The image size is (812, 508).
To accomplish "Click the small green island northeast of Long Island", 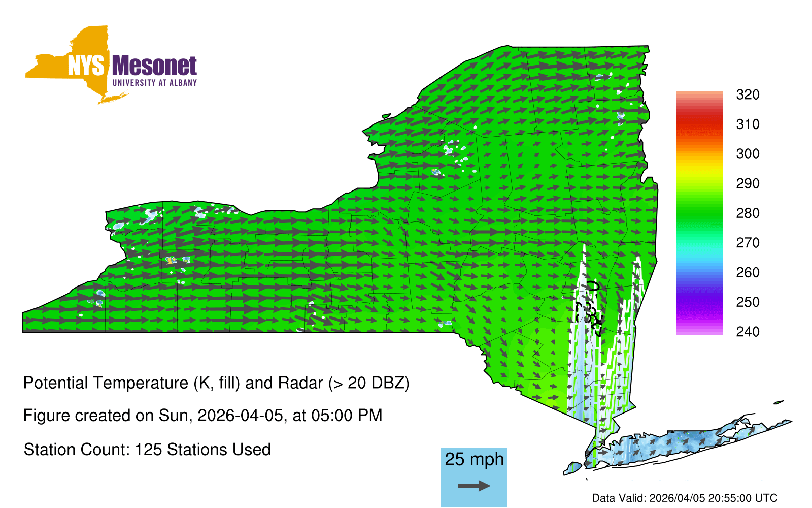I will (x=779, y=403).
